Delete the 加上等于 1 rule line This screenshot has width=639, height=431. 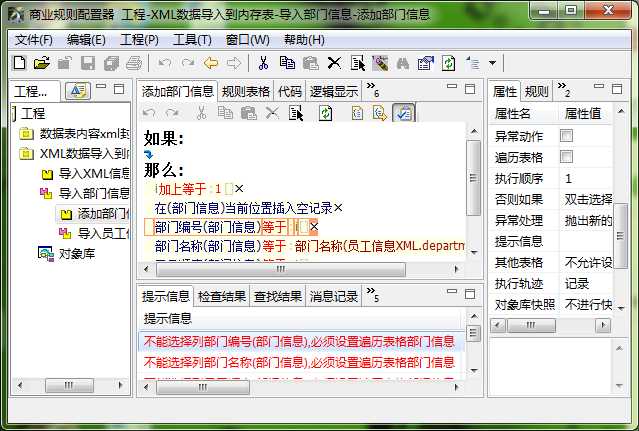click(x=239, y=189)
